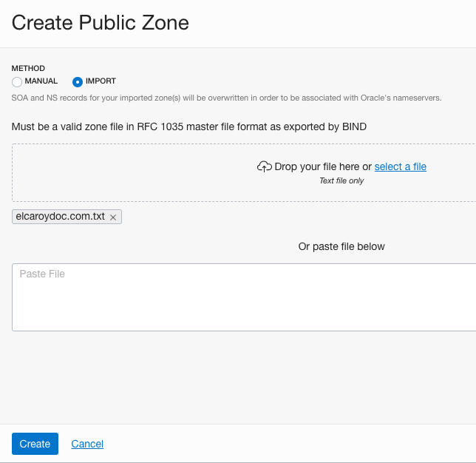Screen dimensions: 476x463
Task: Click 'Drop your file here or' text
Action: [323, 167]
